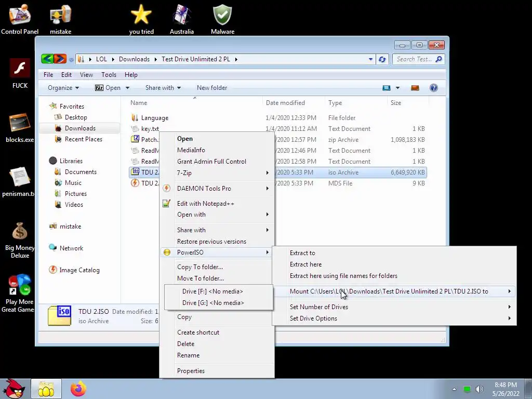Click the volume speaker tray icon

tap(480, 389)
